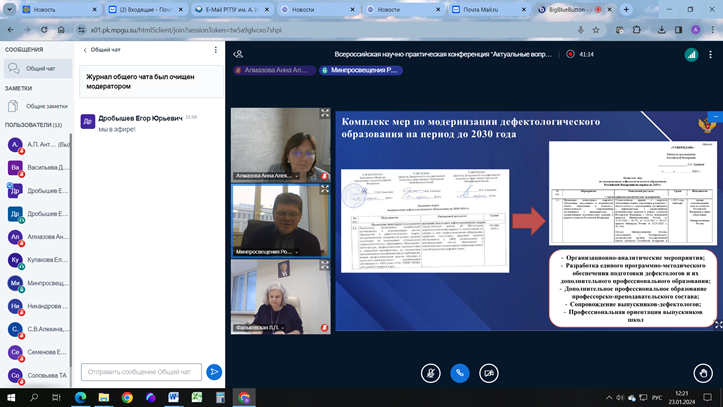Open Общий чат in the messages list
Image resolution: width=723 pixels, height=407 pixels.
pyautogui.click(x=38, y=68)
